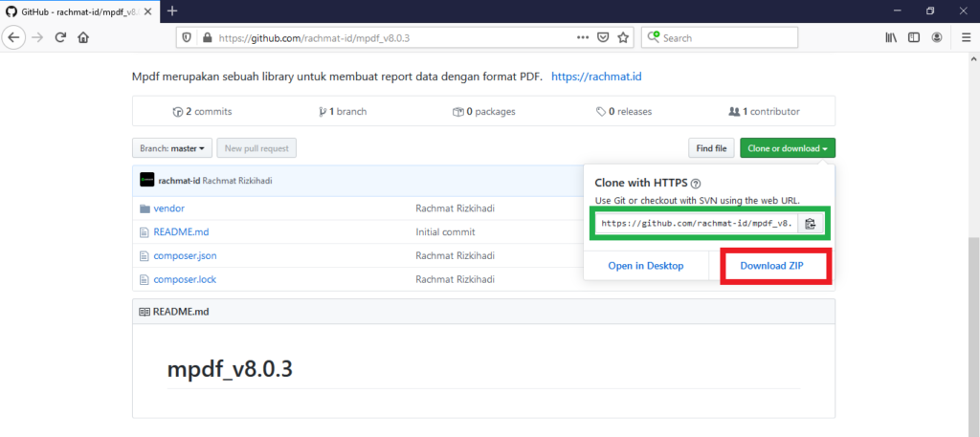
Task: Click rachmat-id author name link
Action: [x=179, y=181]
